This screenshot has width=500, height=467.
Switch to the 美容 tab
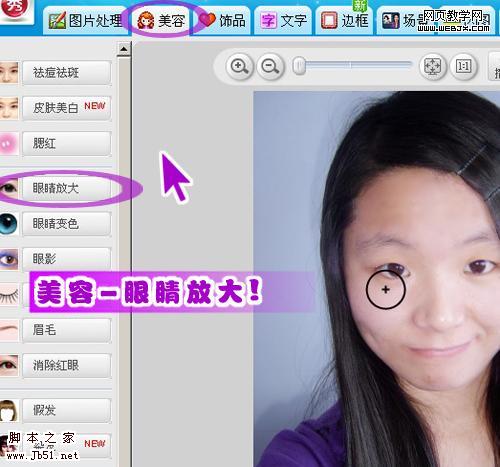[x=161, y=21]
